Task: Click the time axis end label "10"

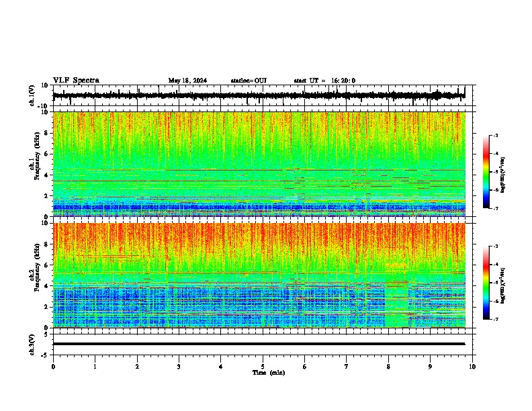Action: pyautogui.click(x=472, y=367)
